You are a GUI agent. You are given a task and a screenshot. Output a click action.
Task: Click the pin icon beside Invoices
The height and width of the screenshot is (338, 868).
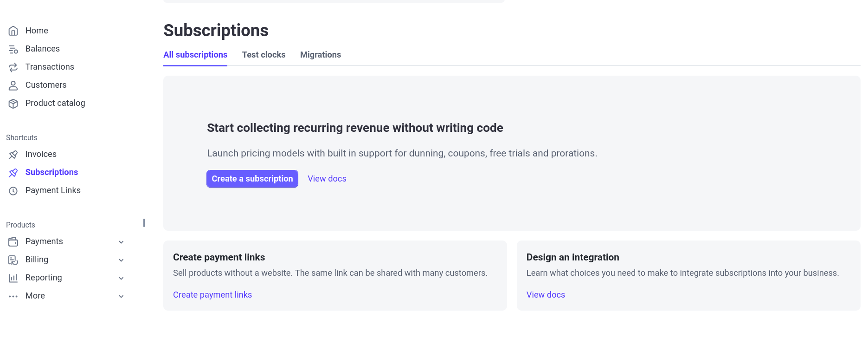(x=13, y=155)
